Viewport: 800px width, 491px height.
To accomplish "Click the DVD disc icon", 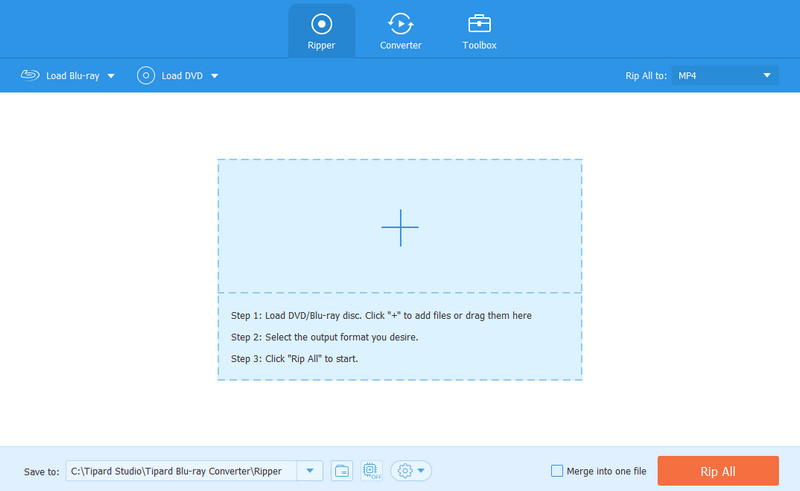I will point(146,76).
